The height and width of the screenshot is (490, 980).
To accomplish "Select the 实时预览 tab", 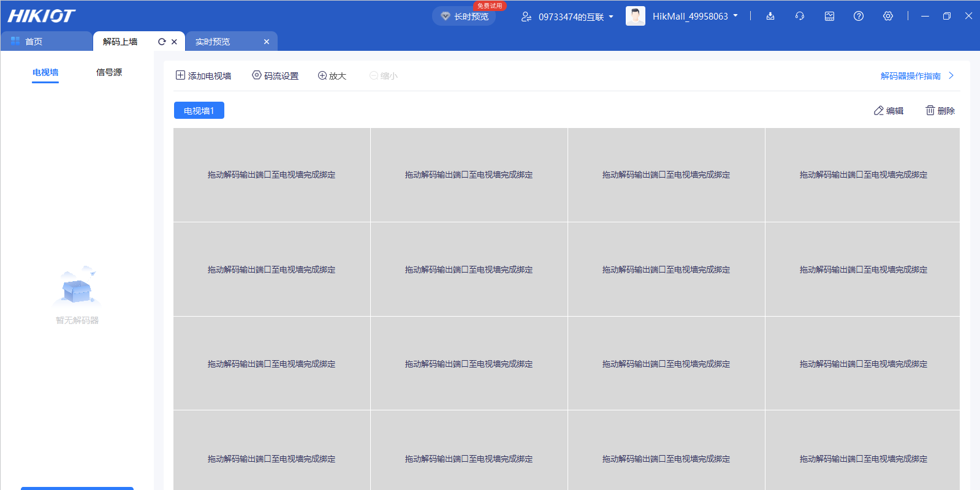I will tap(213, 42).
